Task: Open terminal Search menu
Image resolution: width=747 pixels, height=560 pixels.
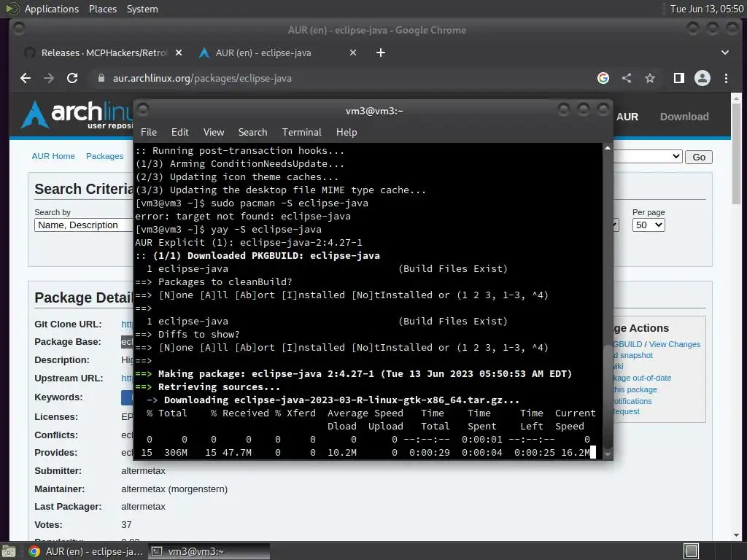Action: pos(252,133)
